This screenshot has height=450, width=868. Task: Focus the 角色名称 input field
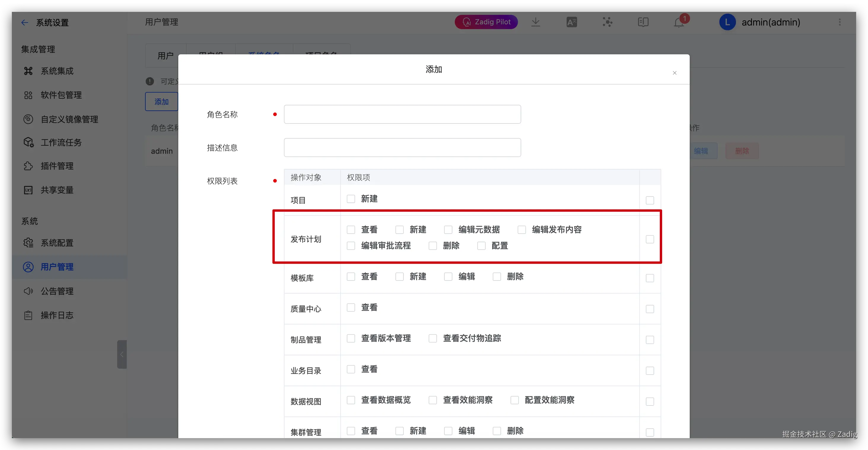402,114
